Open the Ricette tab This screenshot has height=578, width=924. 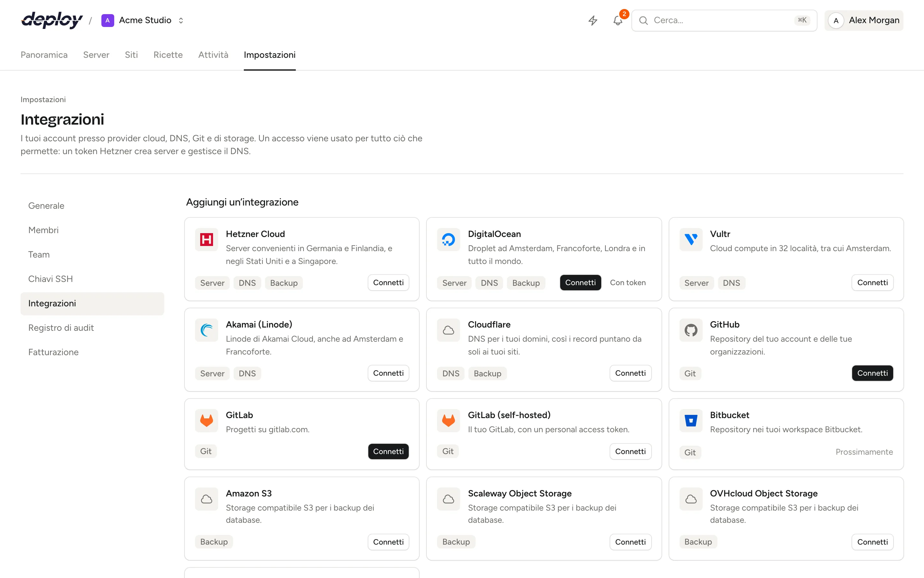coord(168,55)
